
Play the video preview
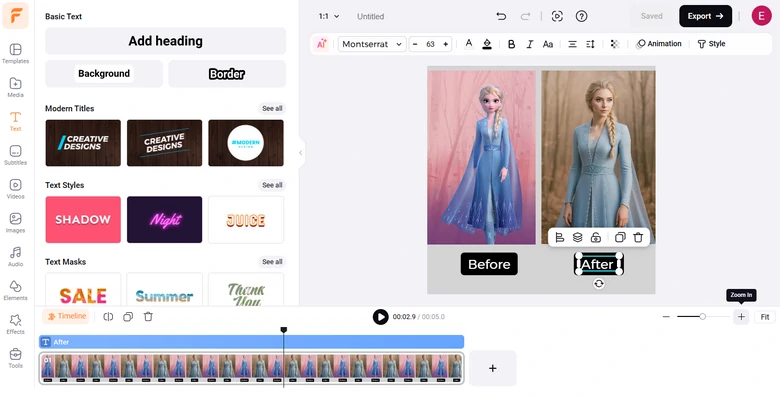click(381, 317)
